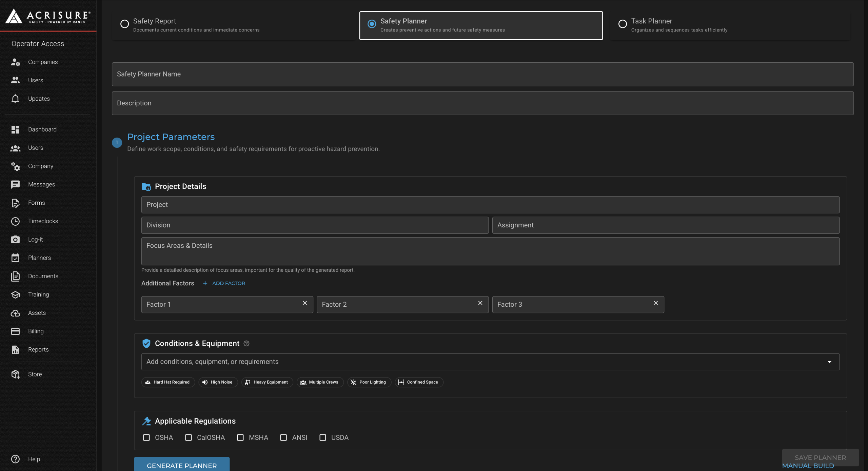Open the Dashboard grid icon
Image resolution: width=868 pixels, height=471 pixels.
point(15,129)
